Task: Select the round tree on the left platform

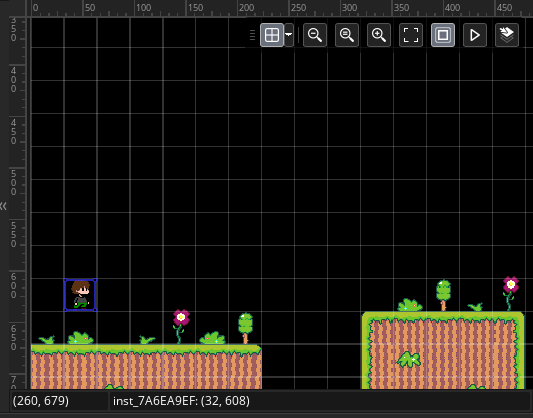Action: pyautogui.click(x=245, y=328)
